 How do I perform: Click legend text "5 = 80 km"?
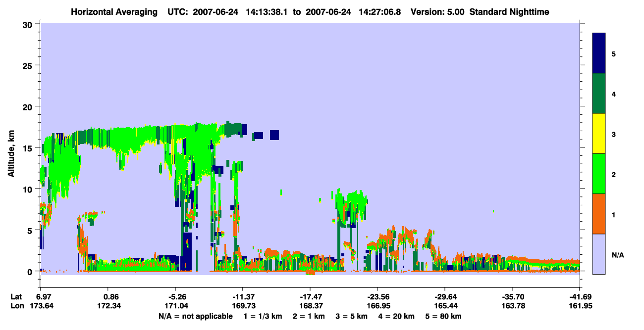(444, 316)
